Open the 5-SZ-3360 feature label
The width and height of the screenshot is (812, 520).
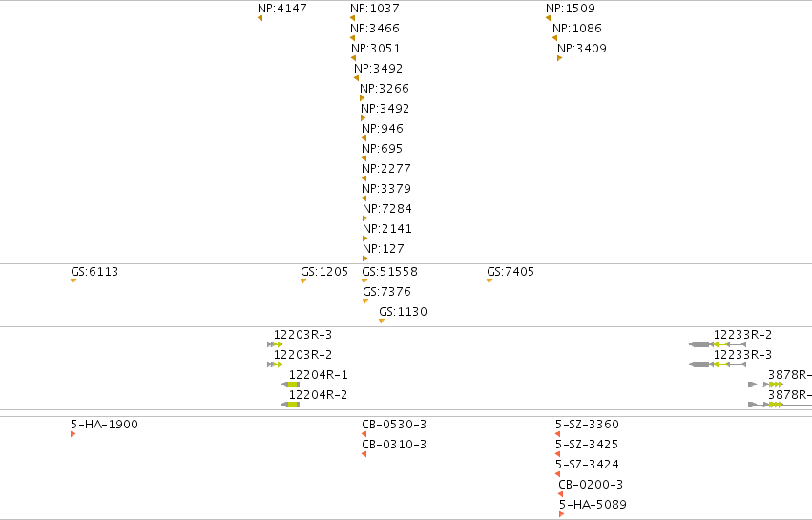coord(587,425)
